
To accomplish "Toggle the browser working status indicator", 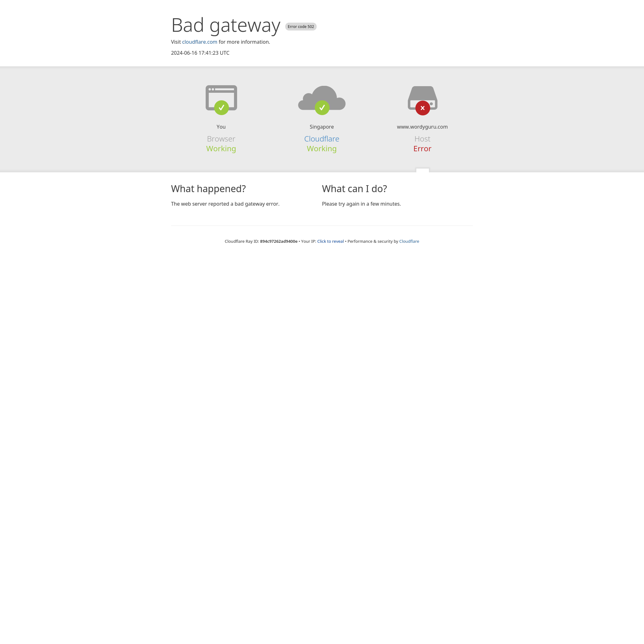I will tap(221, 108).
